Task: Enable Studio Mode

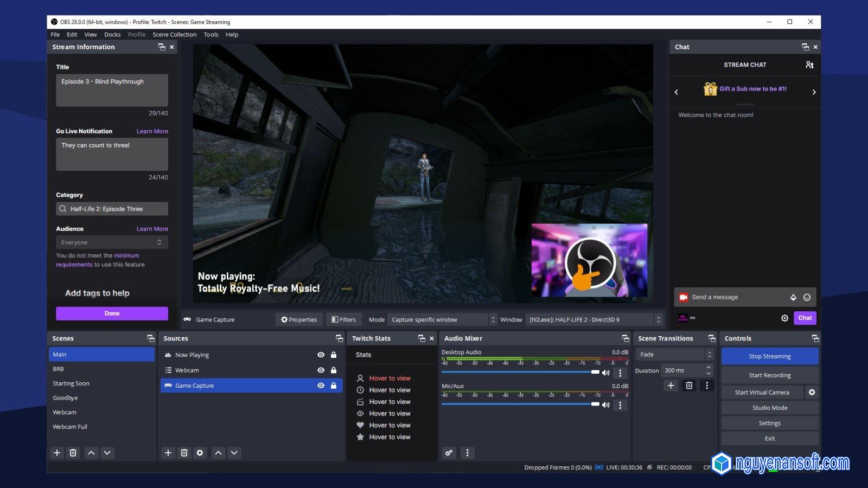Action: (x=770, y=408)
